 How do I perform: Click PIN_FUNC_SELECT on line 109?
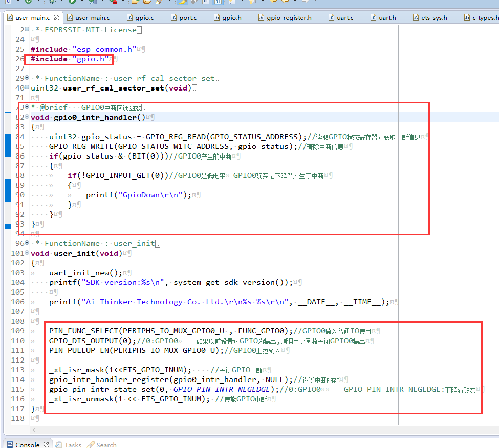[83, 331]
